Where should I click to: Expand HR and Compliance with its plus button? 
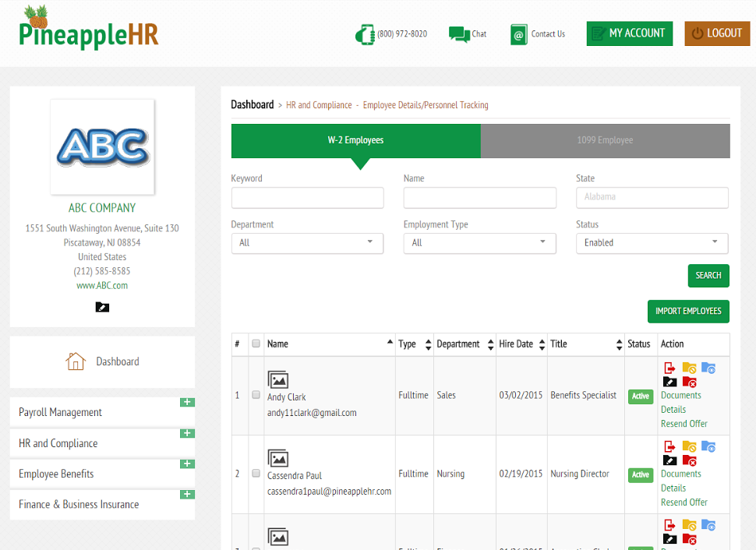[x=187, y=433]
